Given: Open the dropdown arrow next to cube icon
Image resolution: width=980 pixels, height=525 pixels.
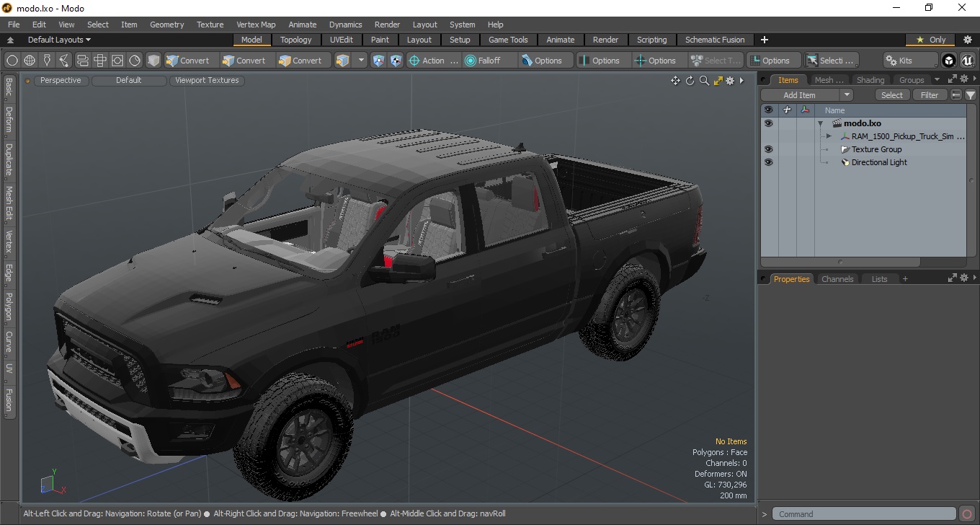Looking at the screenshot, I should 361,61.
